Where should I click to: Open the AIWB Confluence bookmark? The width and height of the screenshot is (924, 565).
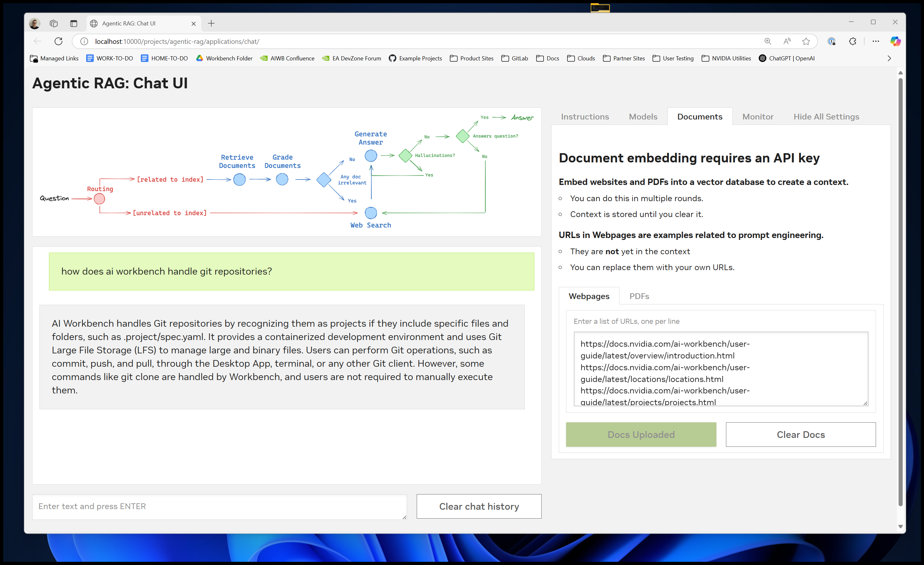coord(287,58)
